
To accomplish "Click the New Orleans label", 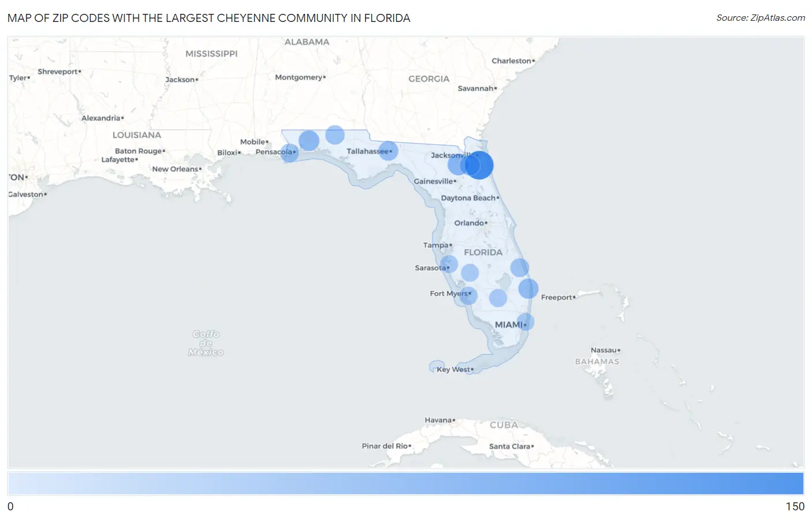I will (175, 169).
